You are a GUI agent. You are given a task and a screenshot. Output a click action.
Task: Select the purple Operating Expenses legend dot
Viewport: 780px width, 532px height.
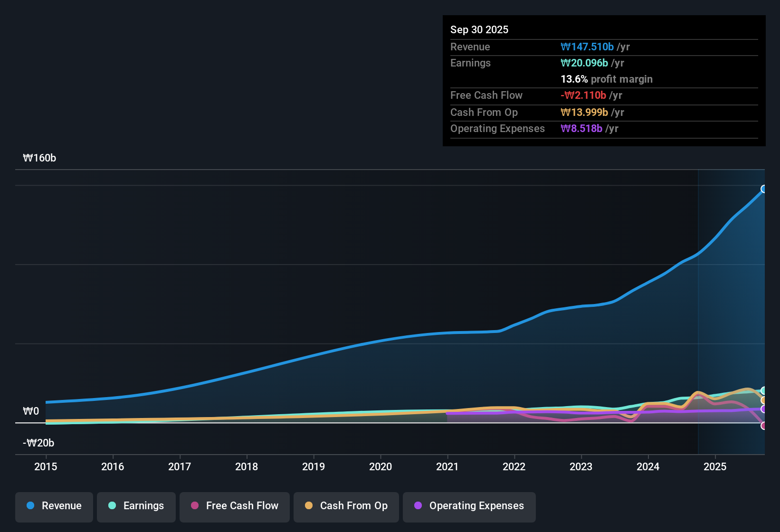click(418, 506)
